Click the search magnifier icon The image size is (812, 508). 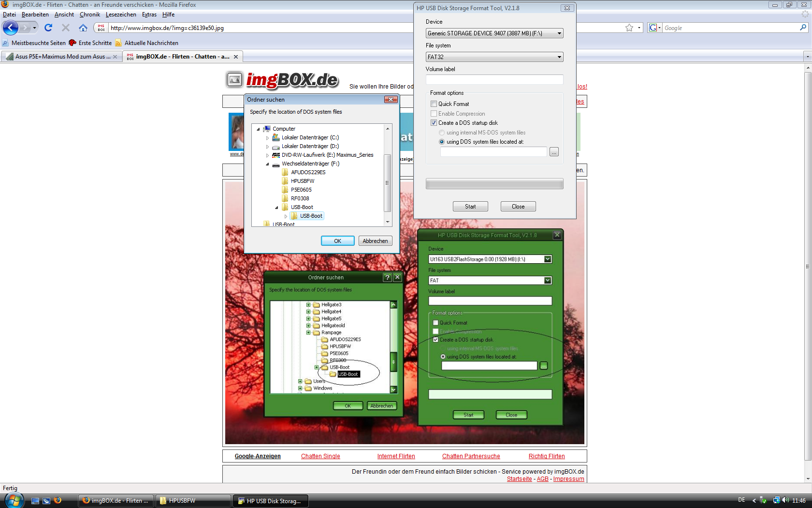(x=803, y=28)
